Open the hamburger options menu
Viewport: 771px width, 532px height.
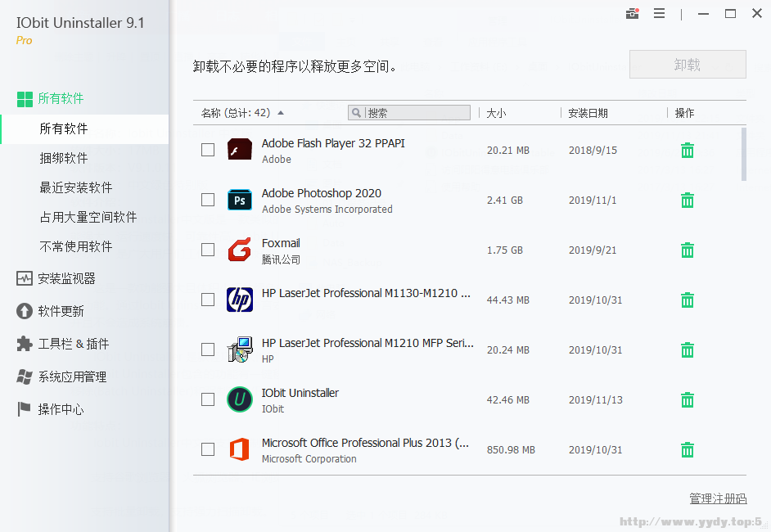[660, 14]
